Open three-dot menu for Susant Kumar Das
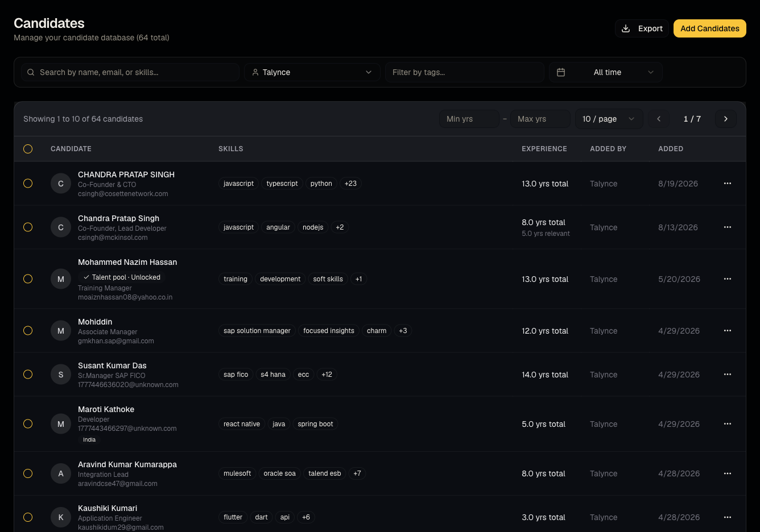 pos(727,375)
